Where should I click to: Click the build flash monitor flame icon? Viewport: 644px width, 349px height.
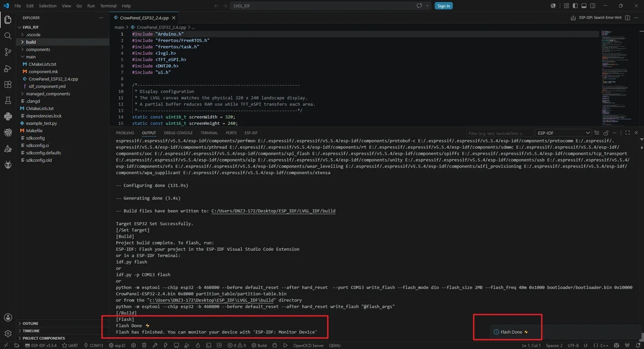[198, 345]
